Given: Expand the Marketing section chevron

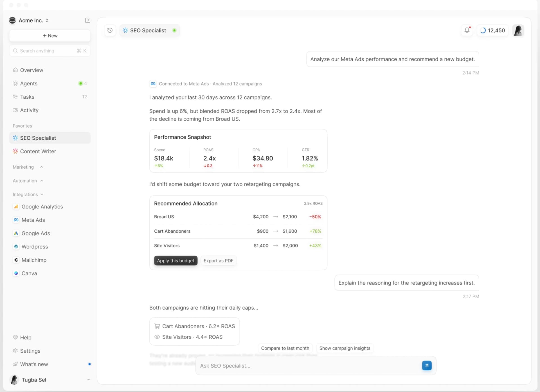Looking at the screenshot, I should (42, 167).
